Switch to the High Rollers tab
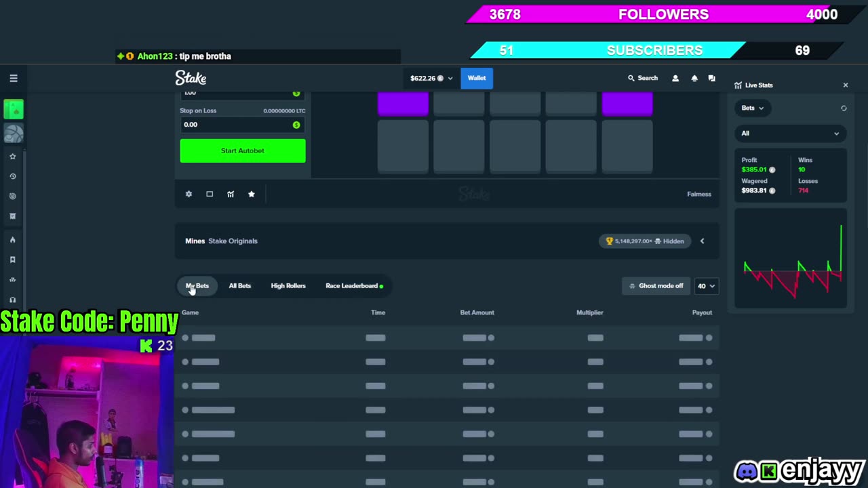Viewport: 868px width, 488px height. [288, 286]
